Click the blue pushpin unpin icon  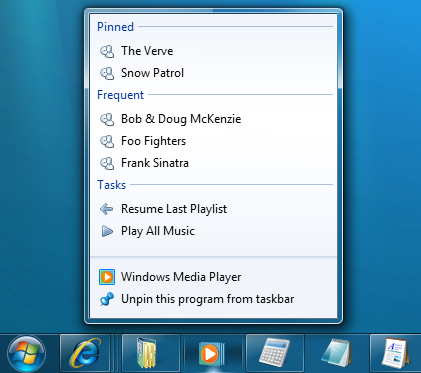107,299
